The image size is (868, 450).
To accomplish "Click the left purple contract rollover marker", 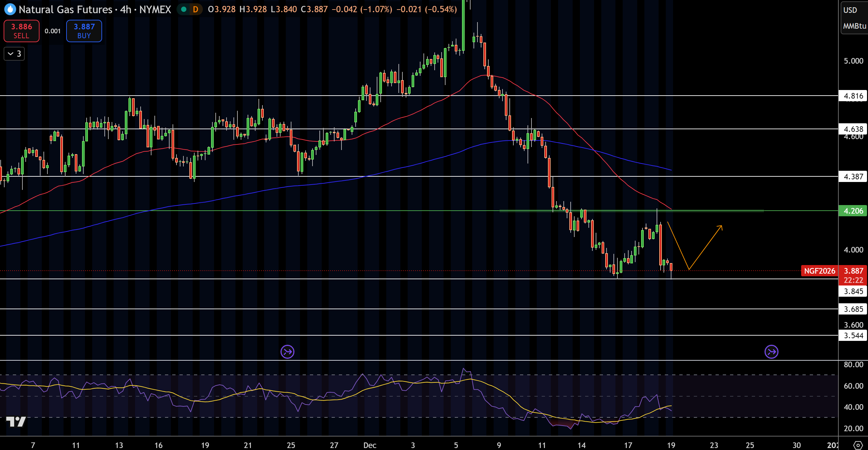I will tap(287, 352).
